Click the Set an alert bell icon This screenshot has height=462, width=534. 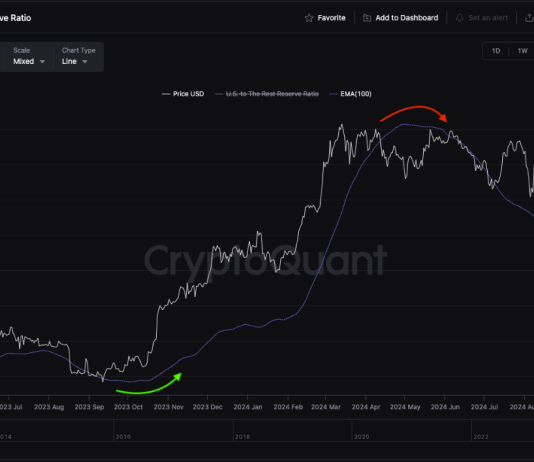(x=459, y=18)
